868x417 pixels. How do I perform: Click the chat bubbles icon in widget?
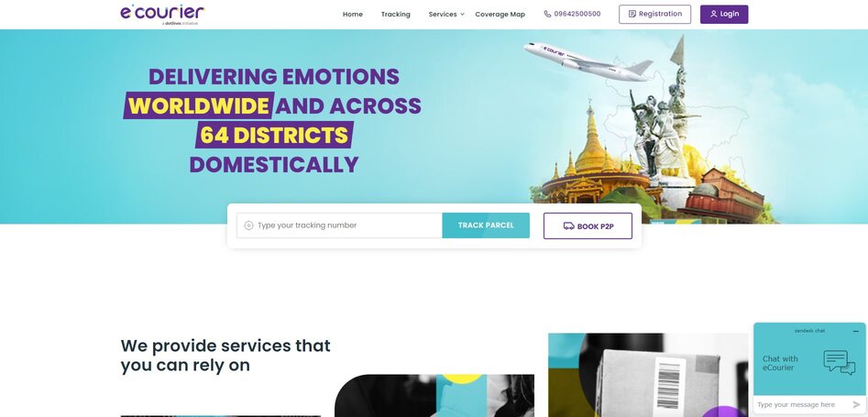(840, 363)
